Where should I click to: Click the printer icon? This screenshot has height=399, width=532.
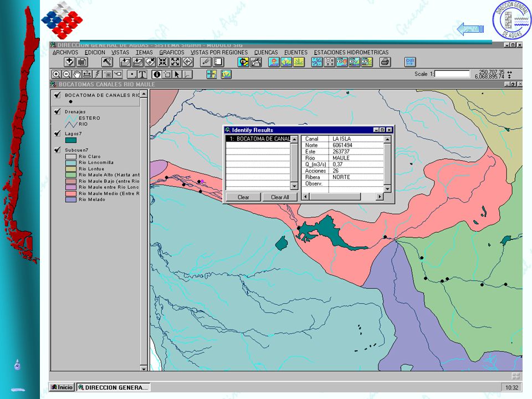tap(385, 62)
